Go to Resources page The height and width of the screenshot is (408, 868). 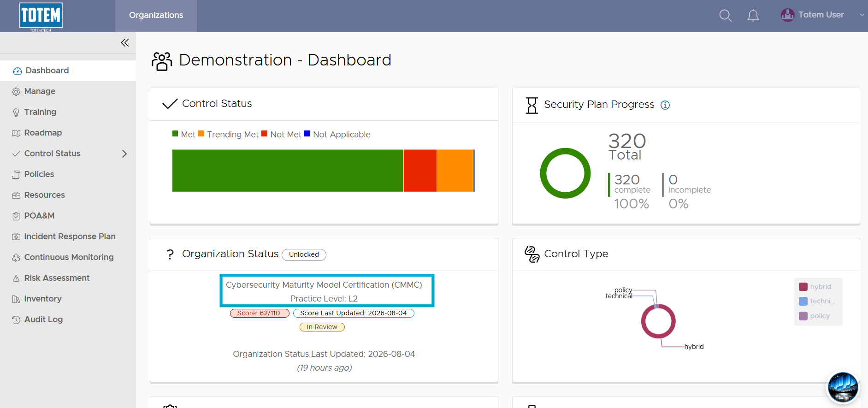pyautogui.click(x=68, y=195)
